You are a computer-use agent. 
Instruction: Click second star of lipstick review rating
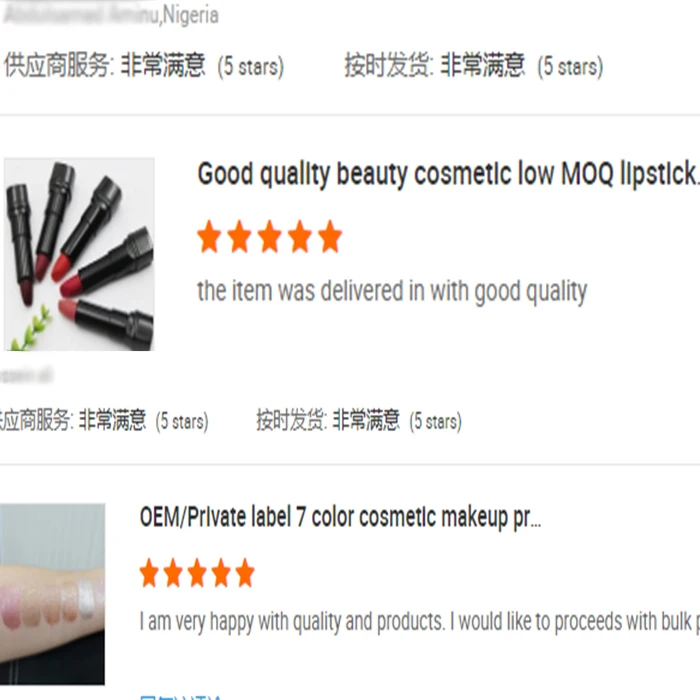pos(239,237)
